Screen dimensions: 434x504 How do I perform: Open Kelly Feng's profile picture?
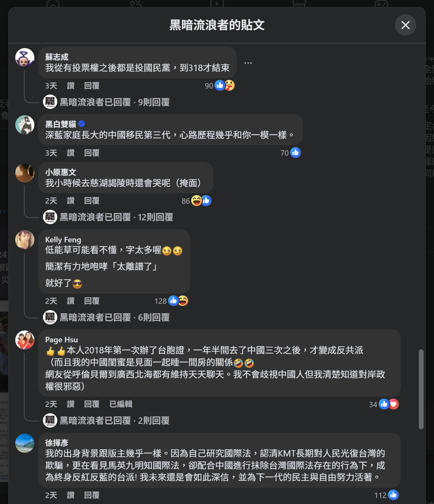click(x=25, y=240)
